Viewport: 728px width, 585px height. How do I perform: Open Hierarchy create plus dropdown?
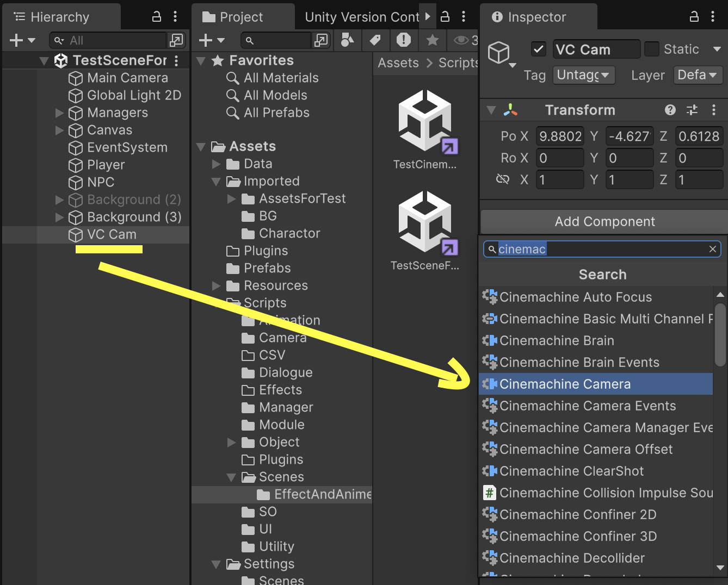click(x=22, y=40)
